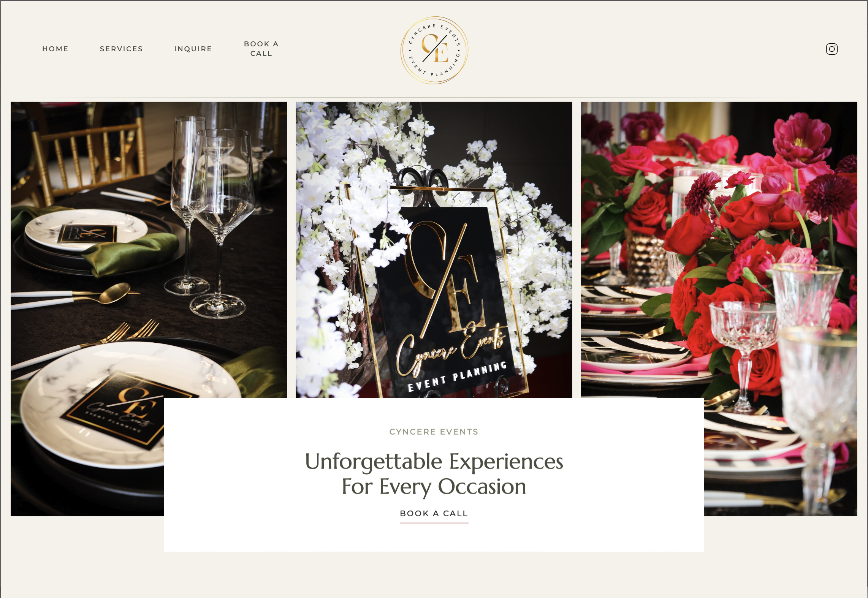Click the Cyncere Events subtitle label
The height and width of the screenshot is (598, 868).
[434, 432]
